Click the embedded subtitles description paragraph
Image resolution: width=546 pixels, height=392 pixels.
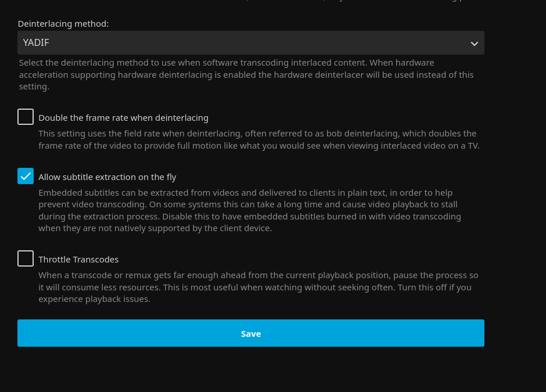pyautogui.click(x=250, y=210)
